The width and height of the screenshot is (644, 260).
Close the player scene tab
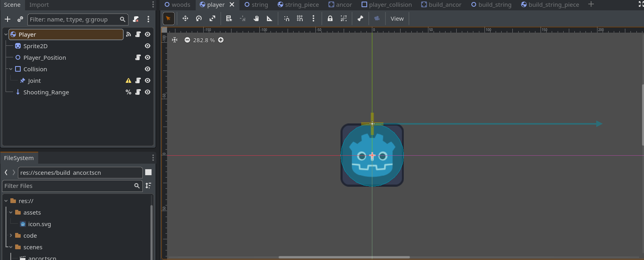(x=232, y=5)
